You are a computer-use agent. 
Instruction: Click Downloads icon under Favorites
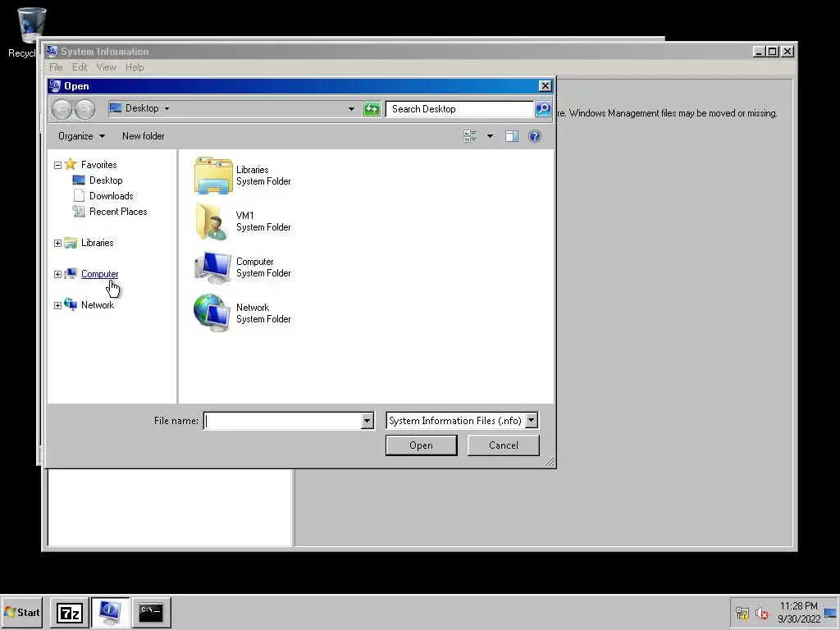[x=79, y=195]
